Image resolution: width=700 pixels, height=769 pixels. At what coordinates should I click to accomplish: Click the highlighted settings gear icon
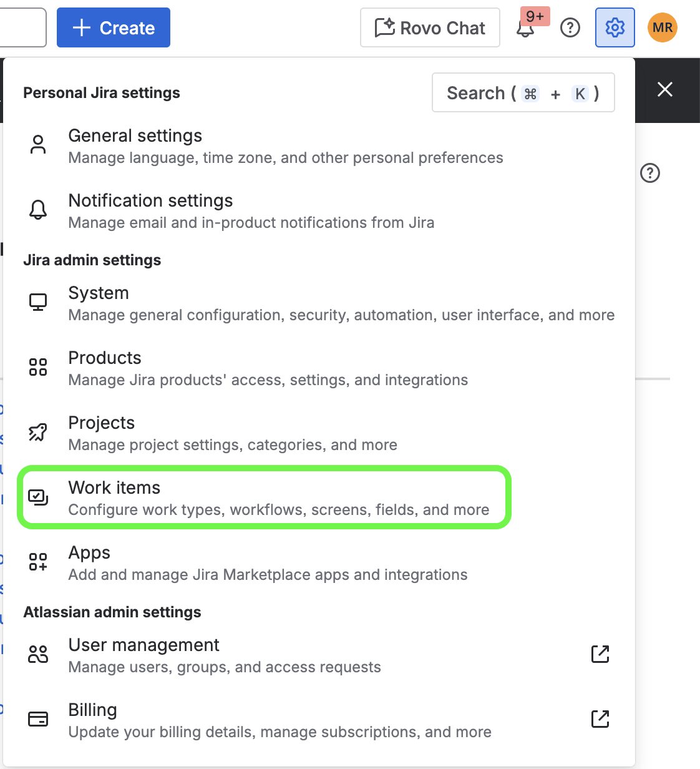coord(615,27)
